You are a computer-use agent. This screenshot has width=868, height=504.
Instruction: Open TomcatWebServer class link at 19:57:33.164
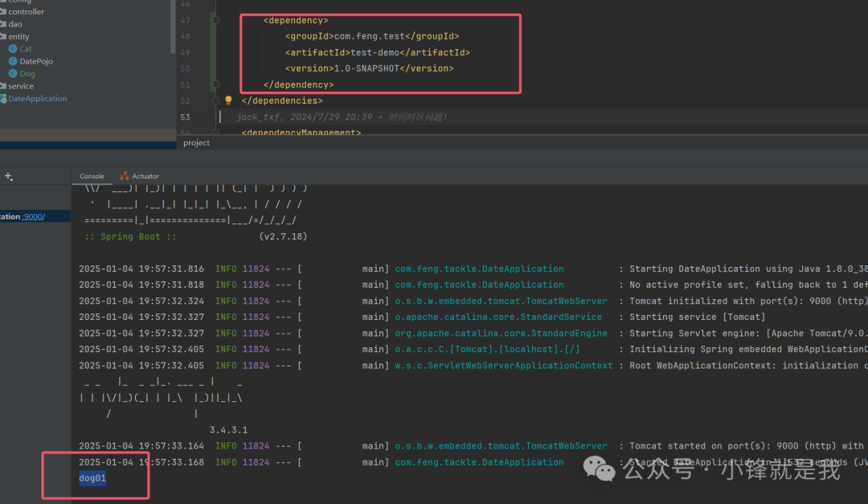pyautogui.click(x=501, y=446)
